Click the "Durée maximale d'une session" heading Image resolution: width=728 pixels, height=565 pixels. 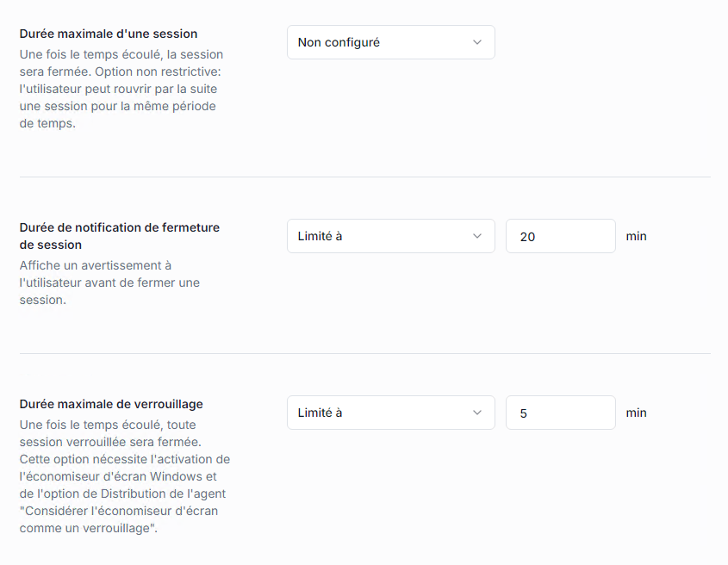109,34
